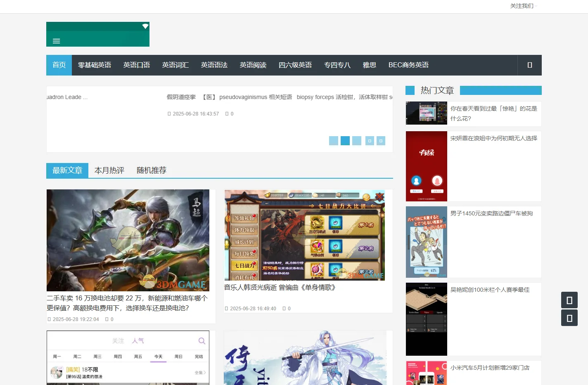The height and width of the screenshot is (385, 588).
Task: Open hot article 男子1450元变卖路边僵尸车被拘
Action: point(492,213)
